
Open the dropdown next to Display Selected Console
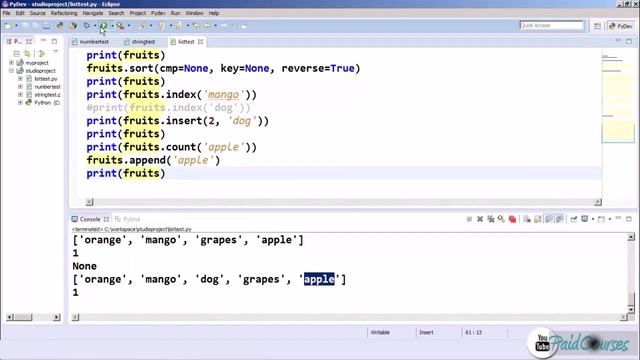click(593, 219)
